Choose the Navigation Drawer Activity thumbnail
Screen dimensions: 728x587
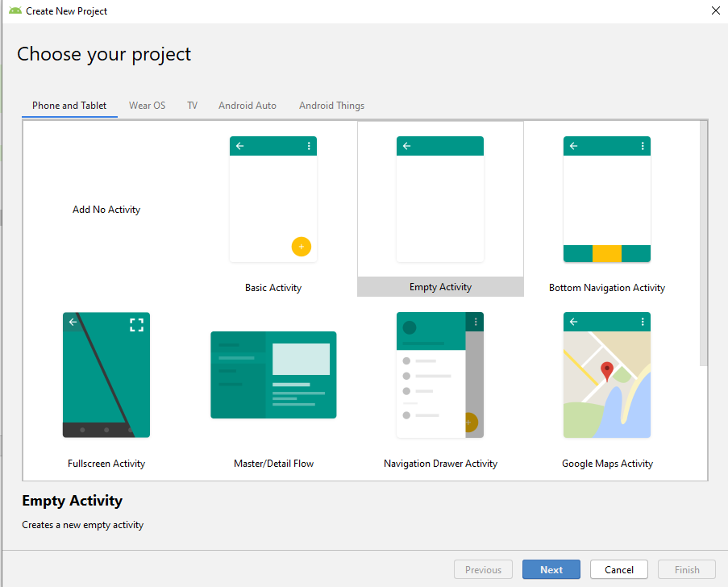440,375
